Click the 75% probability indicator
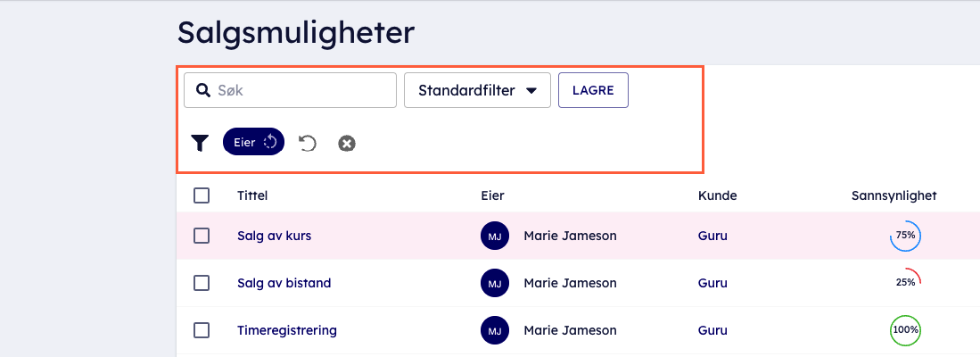Viewport: 980px width, 357px height. tap(905, 236)
